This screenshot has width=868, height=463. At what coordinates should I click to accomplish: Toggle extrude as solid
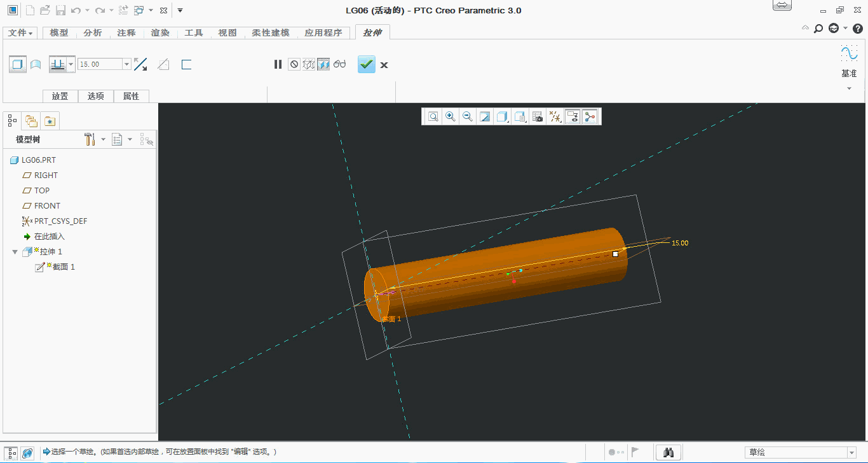click(18, 64)
